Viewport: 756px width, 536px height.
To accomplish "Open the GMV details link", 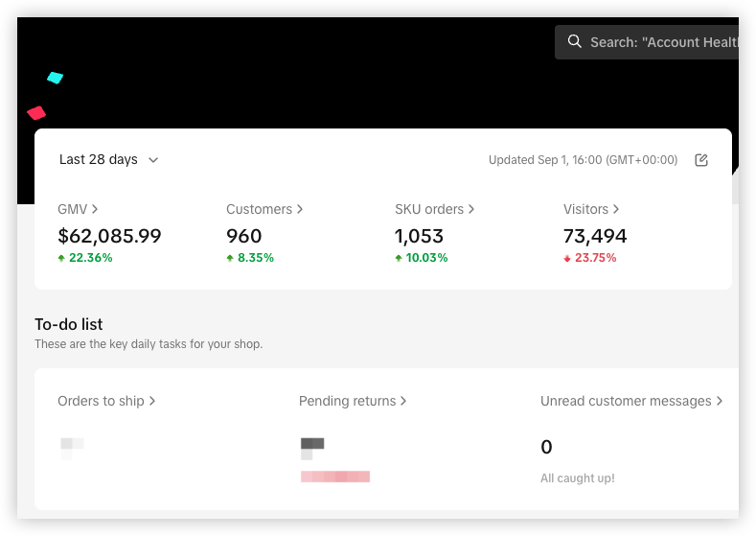I will (x=78, y=209).
